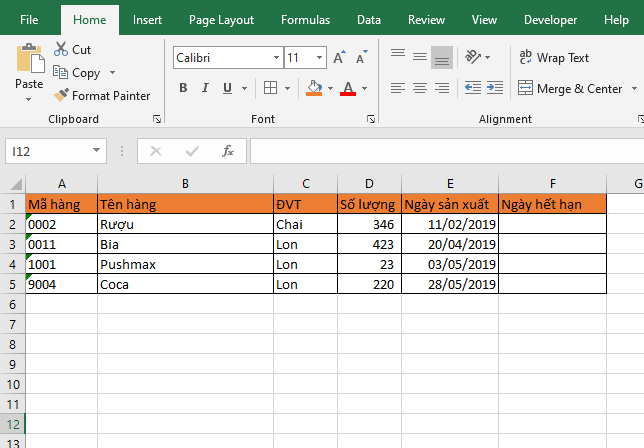Click the Insert Function fx icon
644x448 pixels.
tap(228, 151)
